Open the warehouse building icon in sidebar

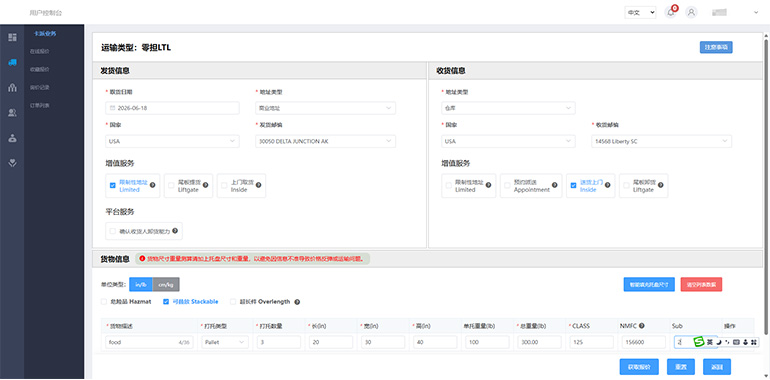pos(12,88)
